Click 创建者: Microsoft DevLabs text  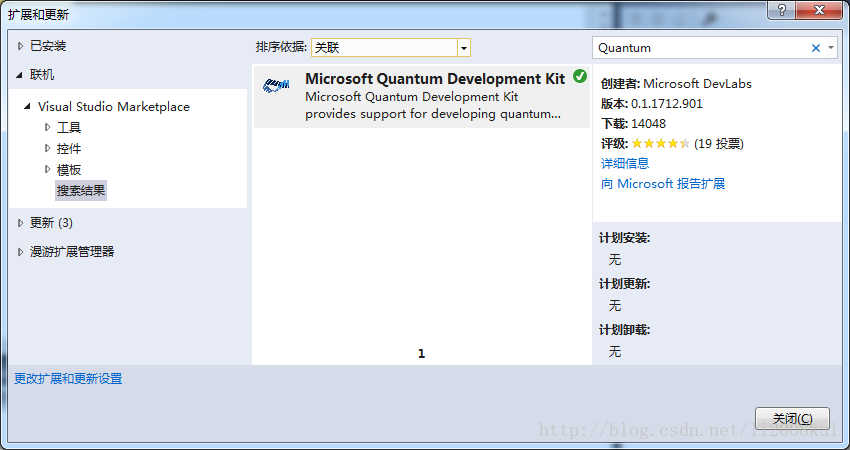point(677,83)
